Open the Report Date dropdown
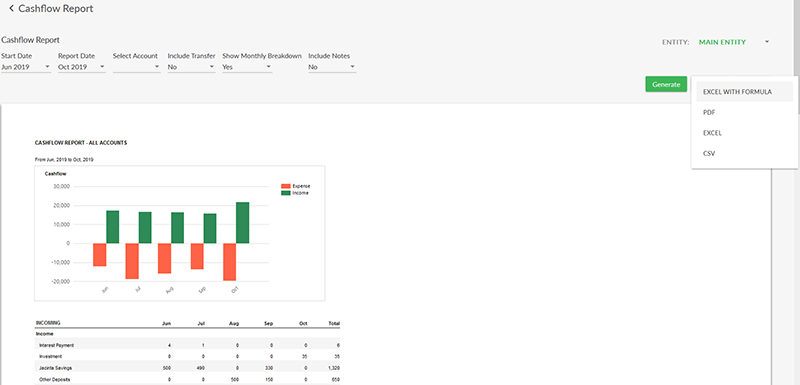The width and height of the screenshot is (800, 385). (82, 67)
